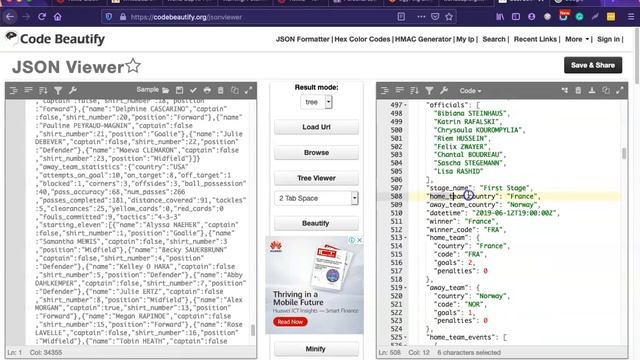
Task: Load Sample data in left editor
Action: click(x=147, y=90)
